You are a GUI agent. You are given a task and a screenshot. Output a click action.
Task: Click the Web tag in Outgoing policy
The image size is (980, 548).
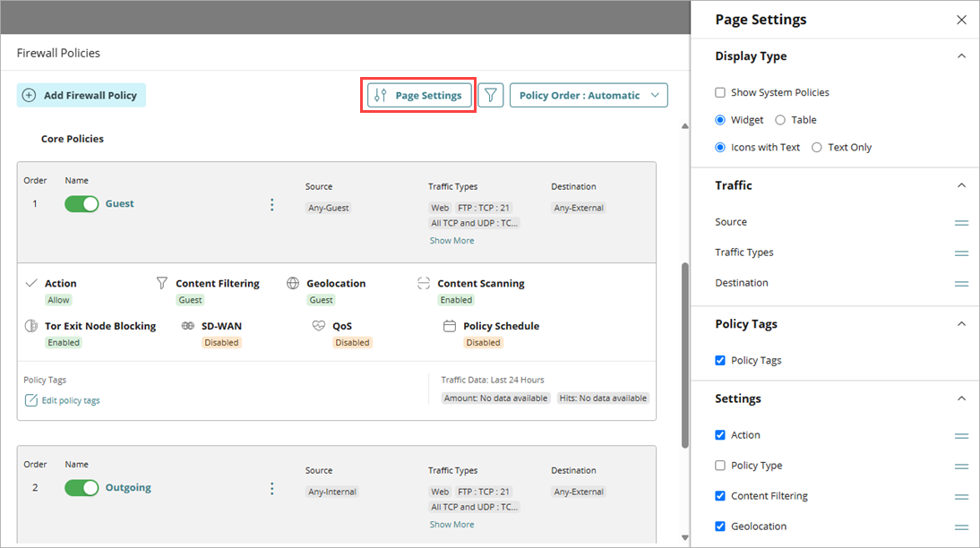point(440,492)
